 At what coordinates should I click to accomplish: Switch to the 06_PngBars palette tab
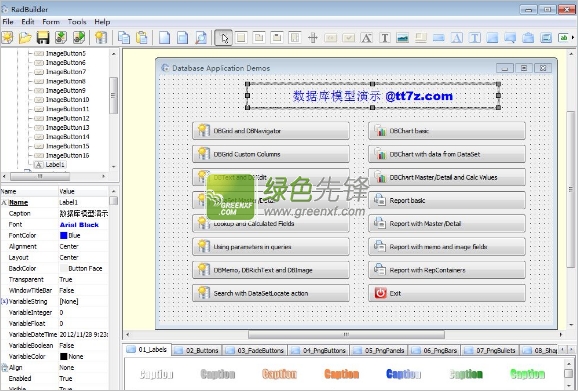coord(435,350)
